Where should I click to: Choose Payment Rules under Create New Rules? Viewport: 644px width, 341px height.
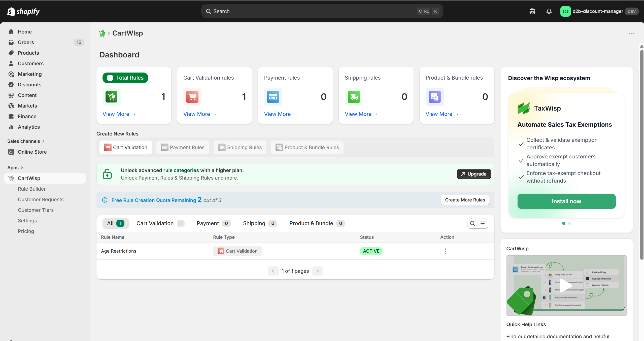[x=183, y=147]
